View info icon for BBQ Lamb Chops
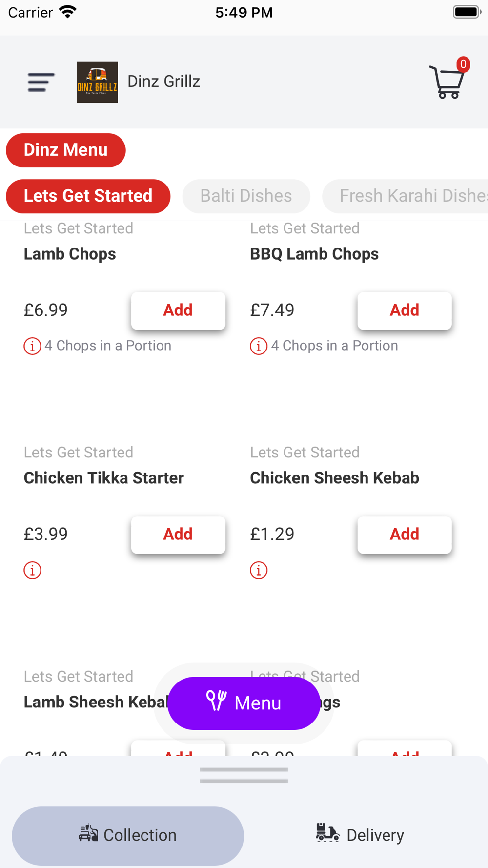 [x=259, y=346]
